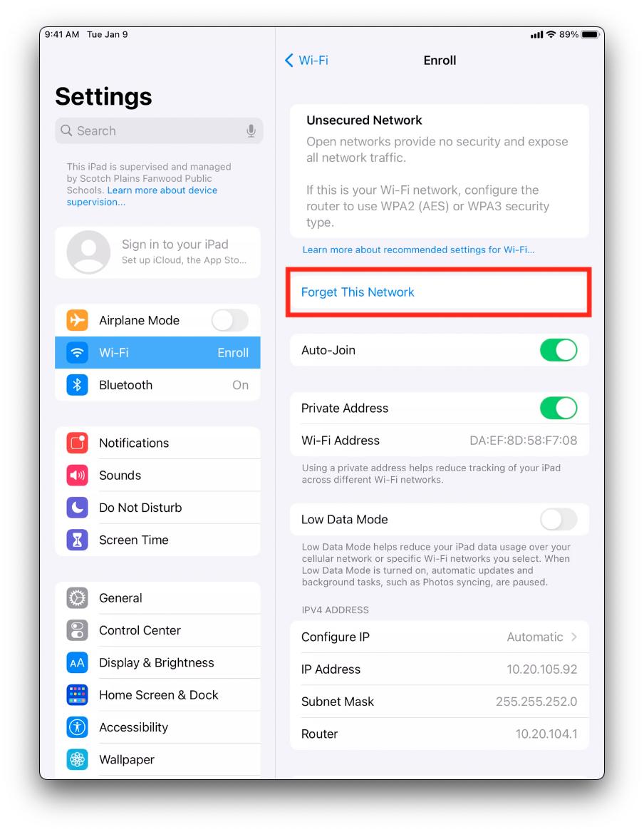Screen dimensions: 644x832
Task: Disable the Private Address switch
Action: point(559,408)
